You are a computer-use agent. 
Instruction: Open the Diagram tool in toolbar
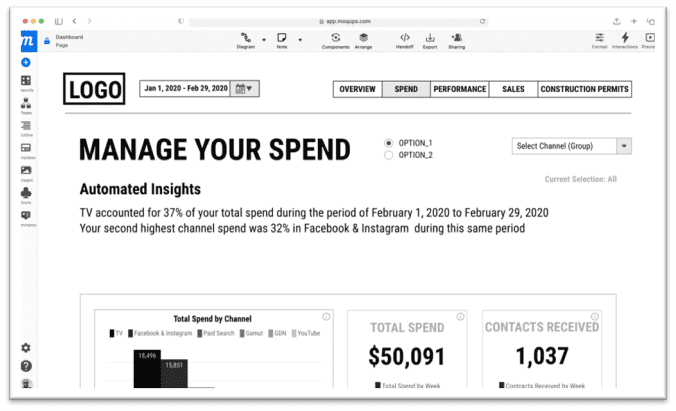[245, 38]
